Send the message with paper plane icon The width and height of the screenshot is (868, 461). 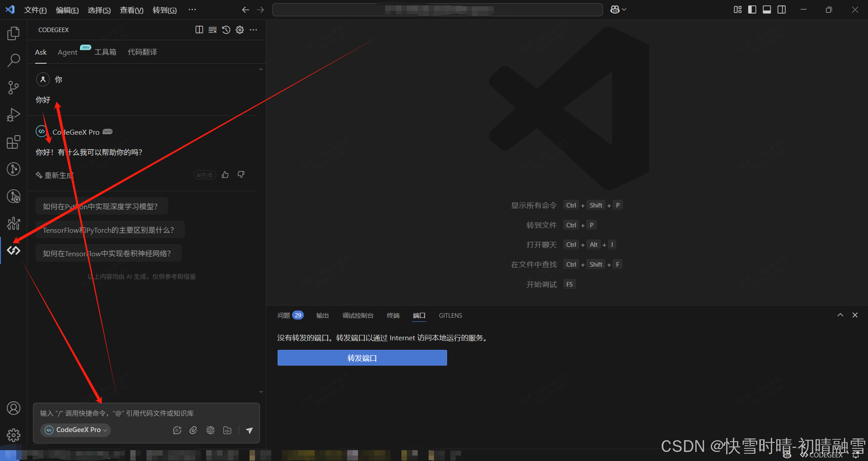point(249,430)
